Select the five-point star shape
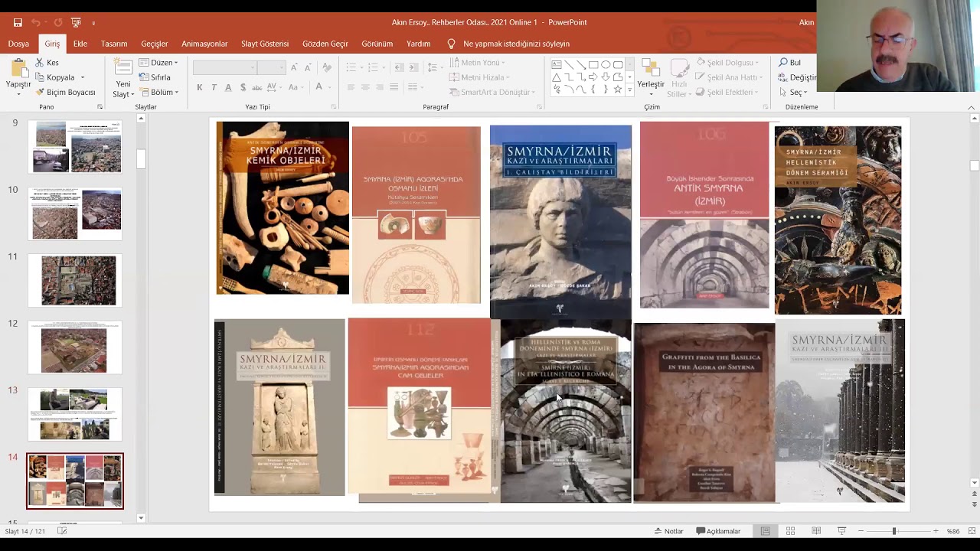The image size is (980, 551). click(618, 90)
